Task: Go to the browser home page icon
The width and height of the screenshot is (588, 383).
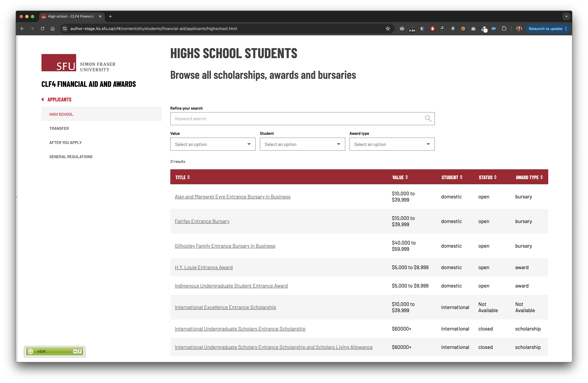Action: (x=53, y=29)
